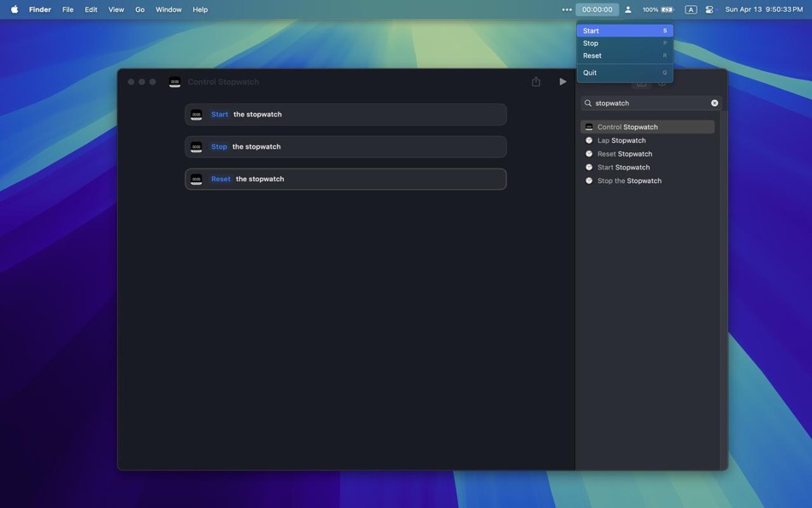
Task: Click the action search field containing stopwatch
Action: pyautogui.click(x=651, y=103)
